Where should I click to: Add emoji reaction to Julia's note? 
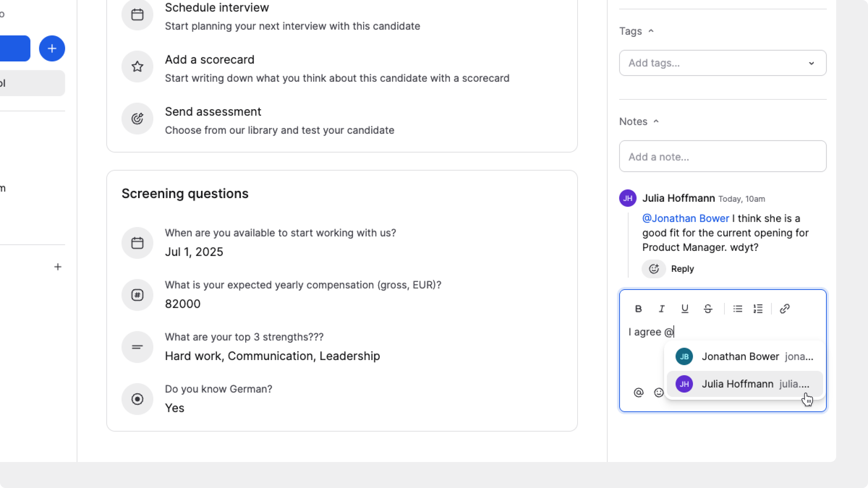[654, 269]
